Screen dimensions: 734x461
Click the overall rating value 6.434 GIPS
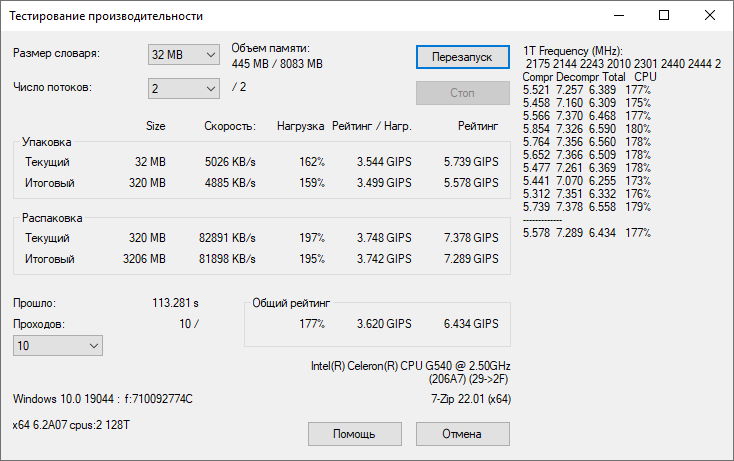click(x=471, y=324)
